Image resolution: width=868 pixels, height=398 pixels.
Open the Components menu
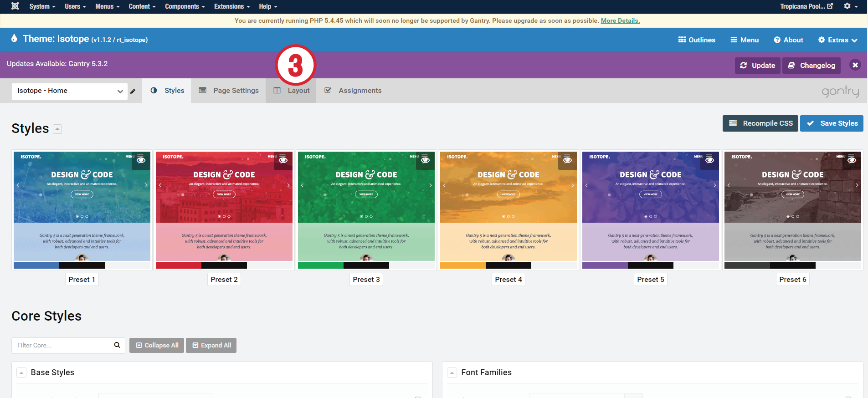click(x=185, y=6)
